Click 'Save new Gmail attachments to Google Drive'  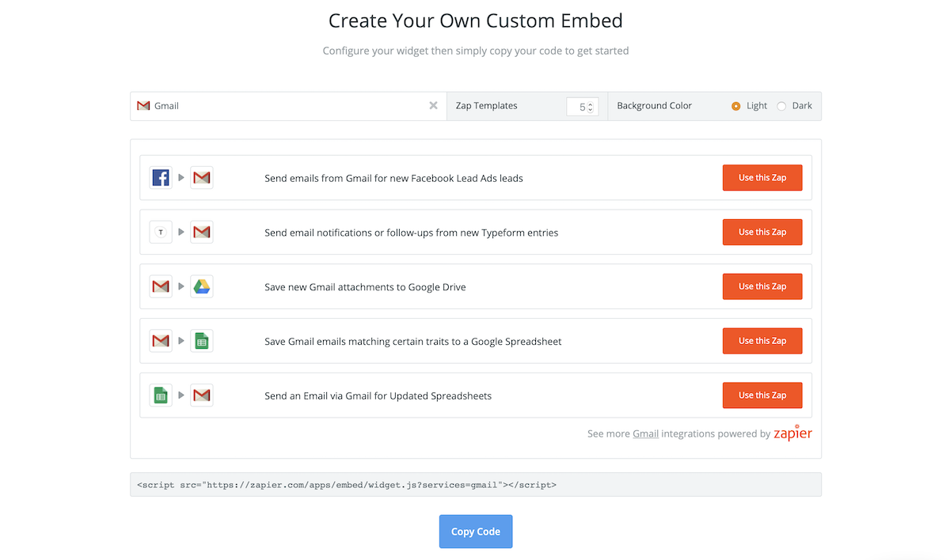click(x=365, y=287)
